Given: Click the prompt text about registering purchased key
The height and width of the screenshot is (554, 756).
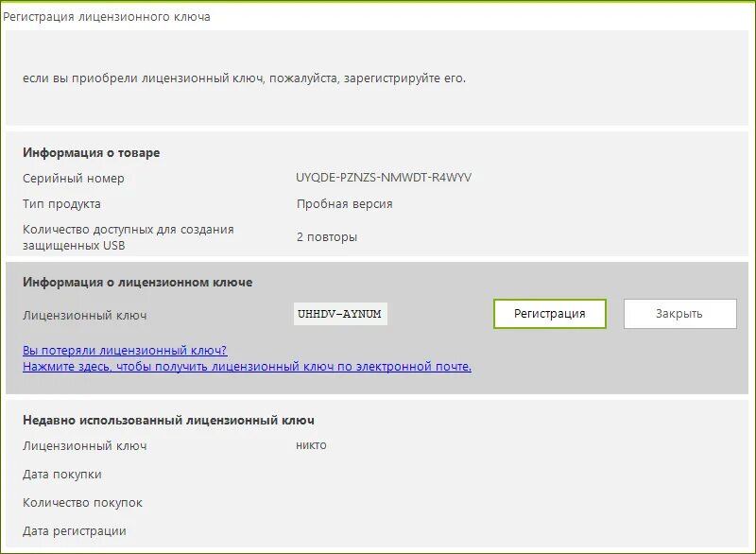Looking at the screenshot, I should click(244, 78).
